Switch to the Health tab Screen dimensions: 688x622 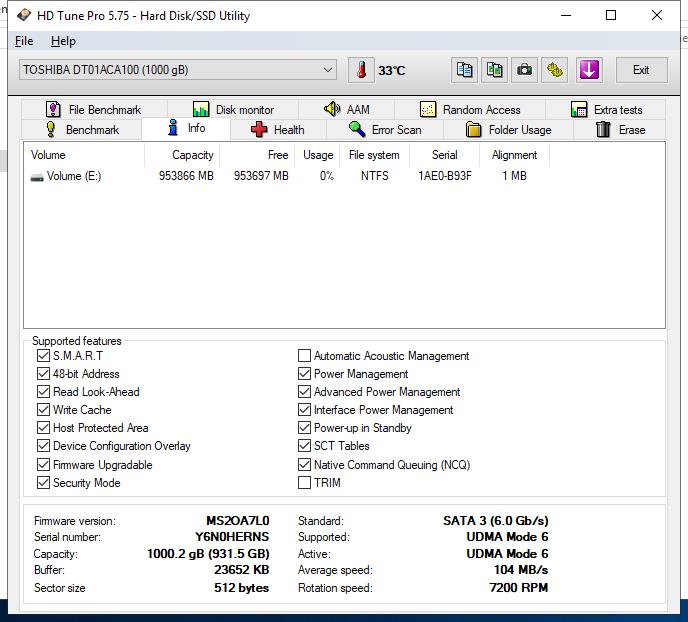pos(278,130)
